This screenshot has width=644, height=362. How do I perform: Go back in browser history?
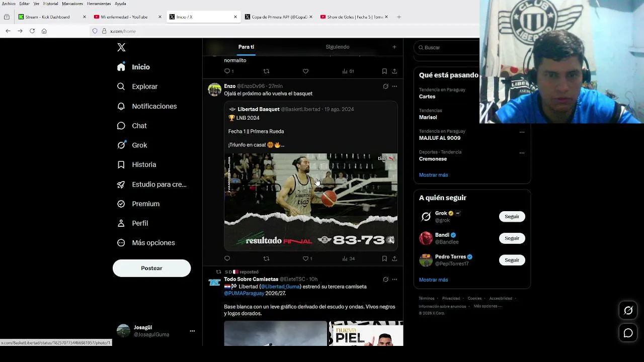pyautogui.click(x=8, y=31)
